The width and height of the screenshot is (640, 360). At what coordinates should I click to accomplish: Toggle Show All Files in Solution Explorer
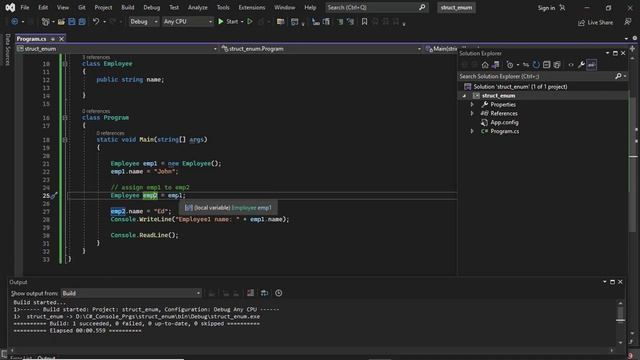click(557, 65)
